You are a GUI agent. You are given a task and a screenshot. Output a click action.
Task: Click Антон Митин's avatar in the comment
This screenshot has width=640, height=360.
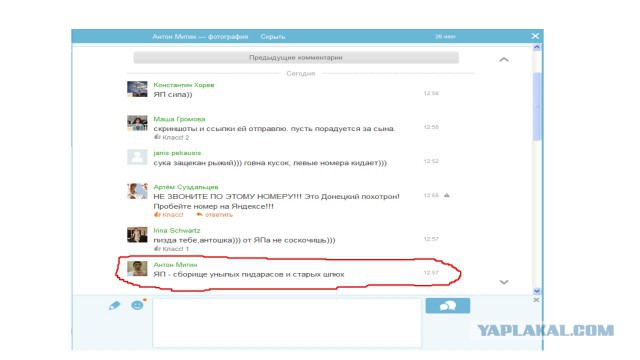click(137, 269)
